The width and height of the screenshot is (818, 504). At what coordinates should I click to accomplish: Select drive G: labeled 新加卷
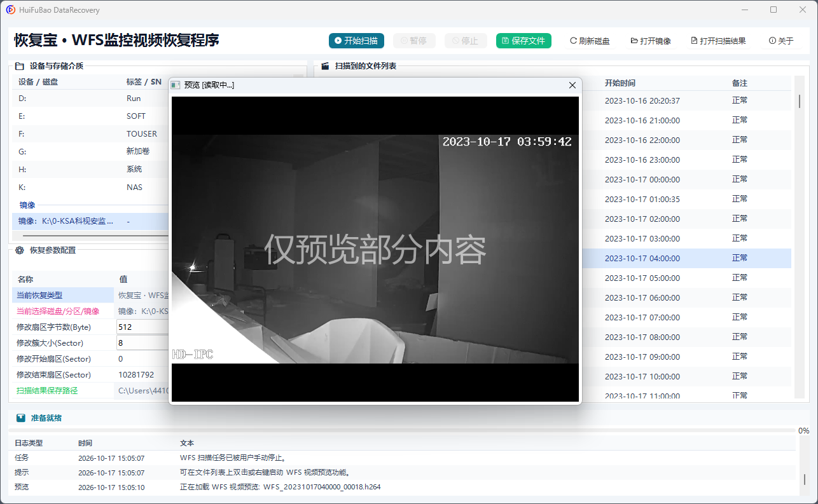pyautogui.click(x=90, y=152)
